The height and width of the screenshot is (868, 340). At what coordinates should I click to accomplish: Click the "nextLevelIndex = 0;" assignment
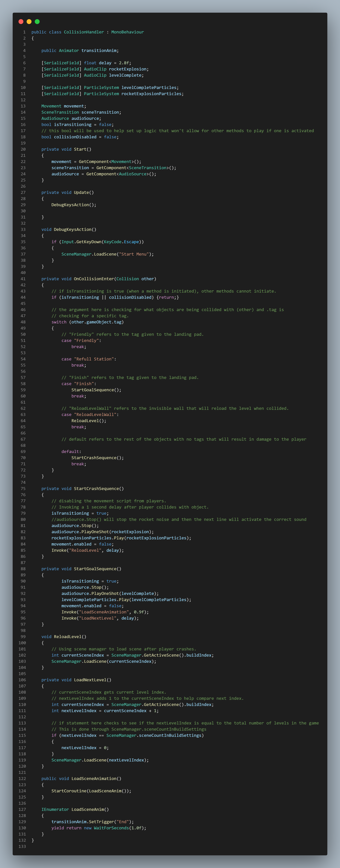pos(85,748)
